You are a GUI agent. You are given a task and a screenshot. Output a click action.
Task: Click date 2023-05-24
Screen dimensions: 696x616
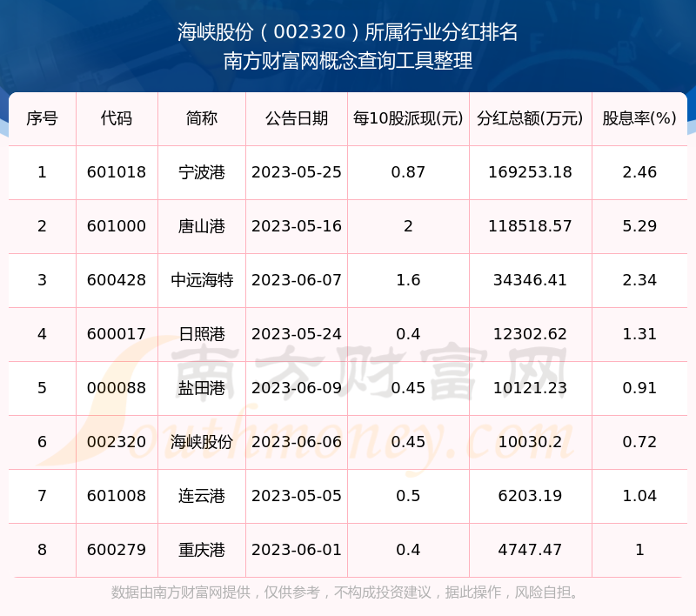[x=297, y=334]
